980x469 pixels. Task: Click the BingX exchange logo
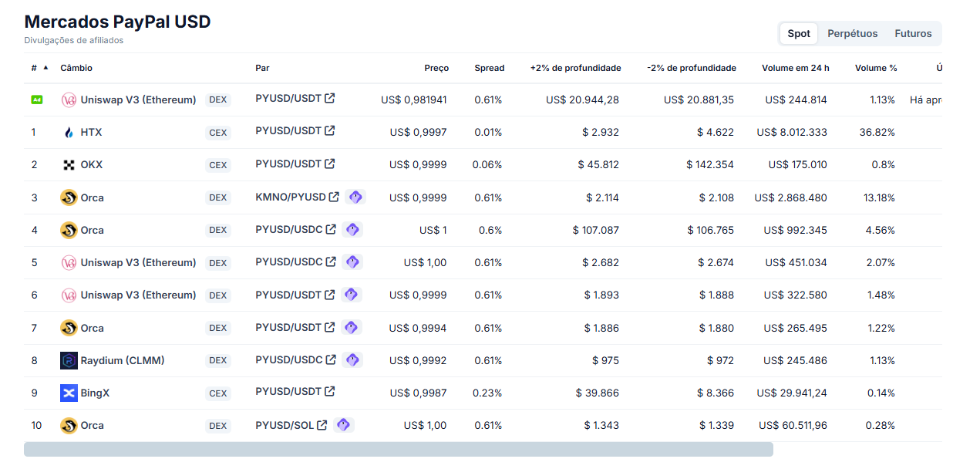coord(69,393)
